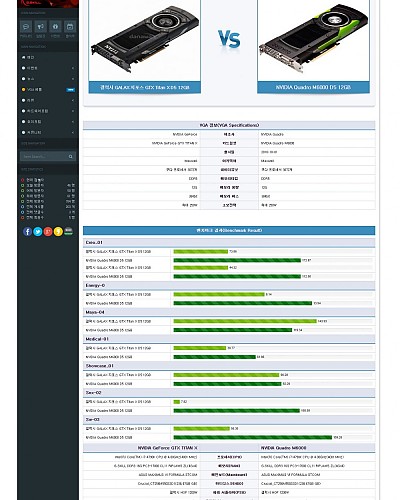Screen dimensions: 400x500
Task: Open the calendar icon in sidebar
Action: click(x=70, y=26)
